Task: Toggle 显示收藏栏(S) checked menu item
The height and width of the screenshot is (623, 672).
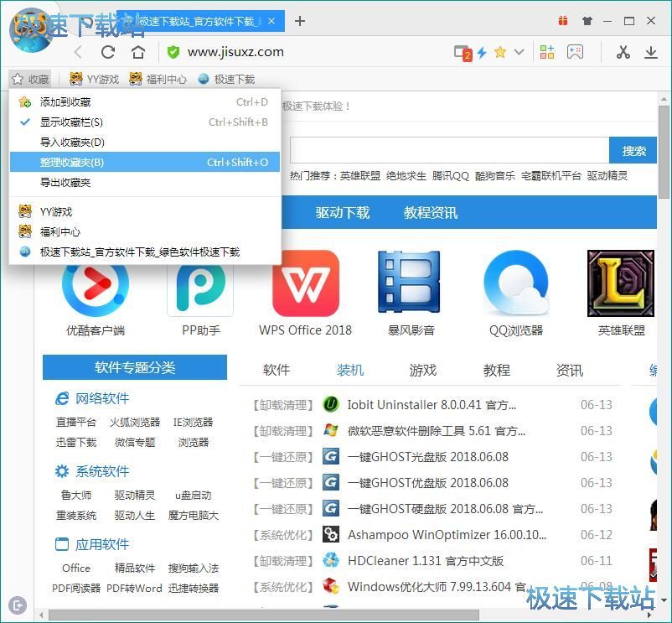Action: [145, 122]
